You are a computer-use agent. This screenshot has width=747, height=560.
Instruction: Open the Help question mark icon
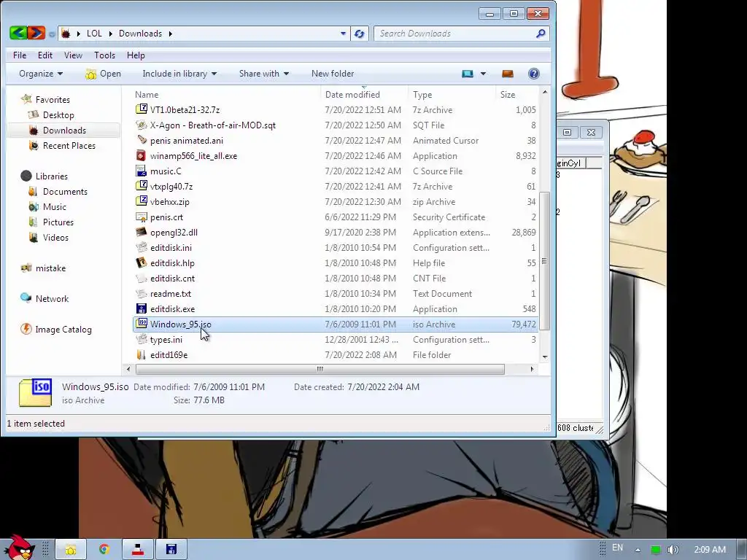(533, 74)
